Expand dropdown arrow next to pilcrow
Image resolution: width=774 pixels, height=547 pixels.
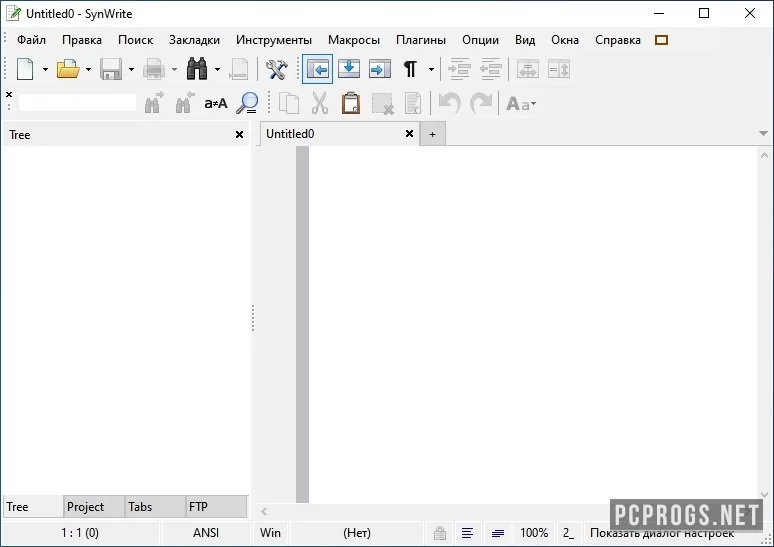431,70
